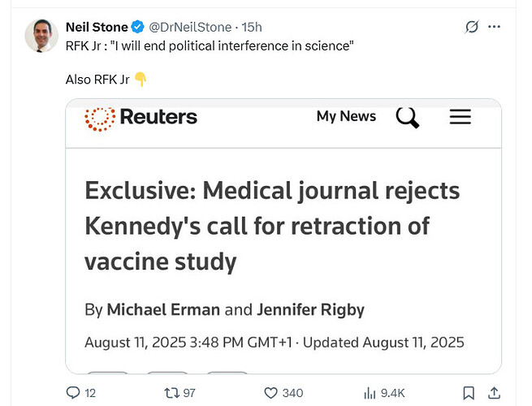Open the Reuters article headline

tap(272, 227)
